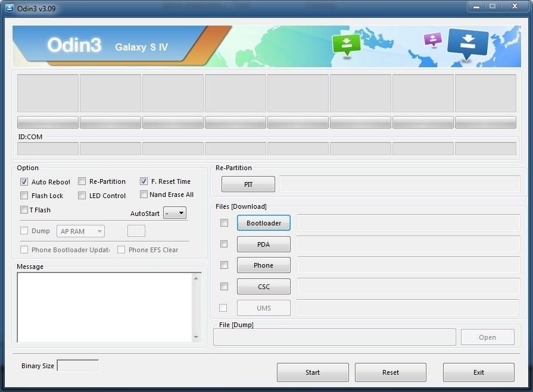The width and height of the screenshot is (533, 392).
Task: Click the Phone file path field
Action: (x=409, y=265)
